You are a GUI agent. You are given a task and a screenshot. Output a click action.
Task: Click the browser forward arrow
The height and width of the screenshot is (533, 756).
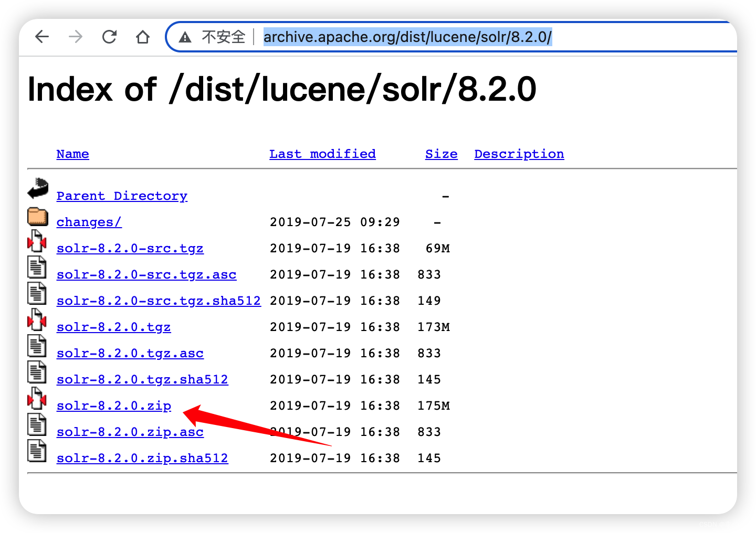76,37
